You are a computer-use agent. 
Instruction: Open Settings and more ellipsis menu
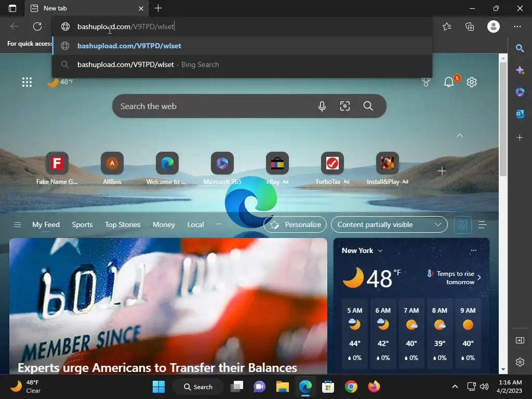tap(517, 26)
